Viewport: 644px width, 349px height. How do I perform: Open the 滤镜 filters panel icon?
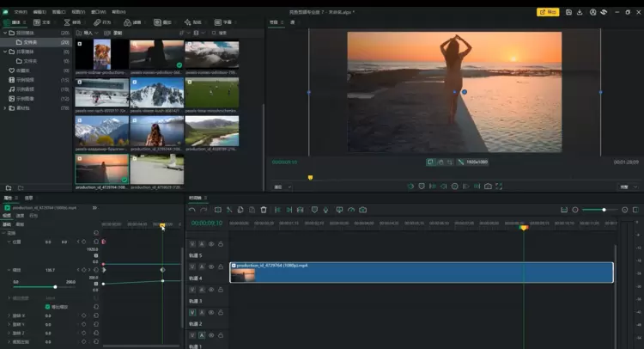134,22
